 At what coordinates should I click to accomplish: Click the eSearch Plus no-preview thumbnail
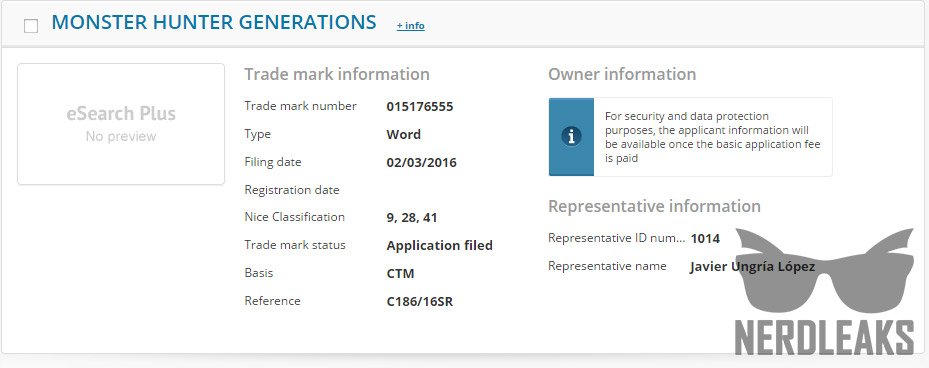tap(121, 124)
